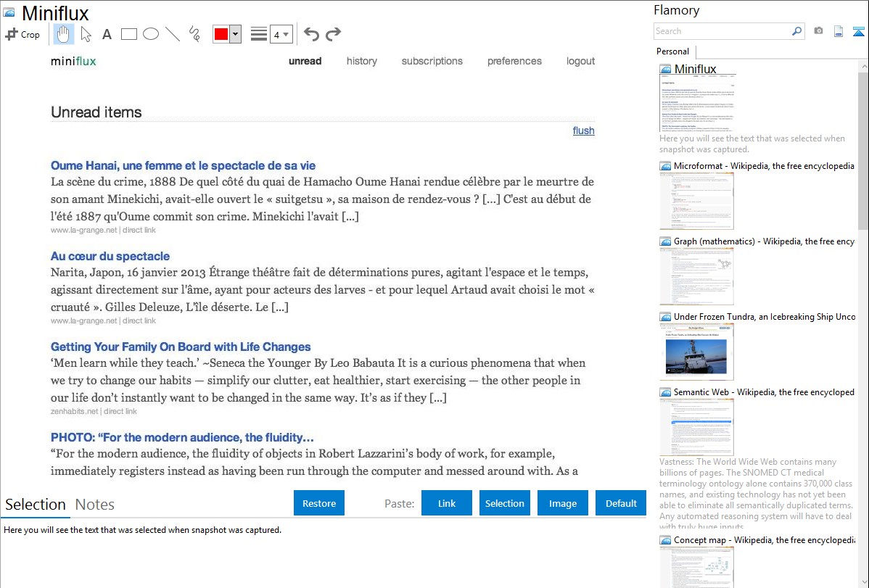Viewport: 869px width, 588px height.
Task: Click the Concept map snapshot's browser icon
Action: point(665,540)
